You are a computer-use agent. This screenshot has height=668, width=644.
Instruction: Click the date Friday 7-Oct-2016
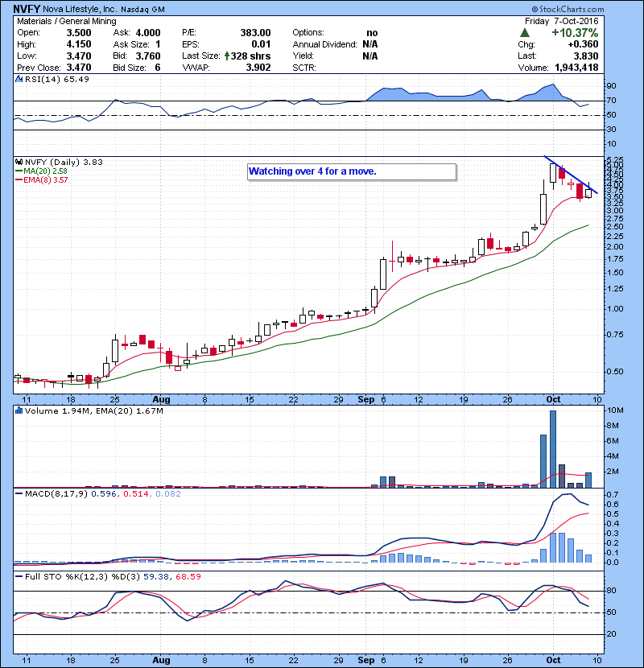(x=561, y=21)
